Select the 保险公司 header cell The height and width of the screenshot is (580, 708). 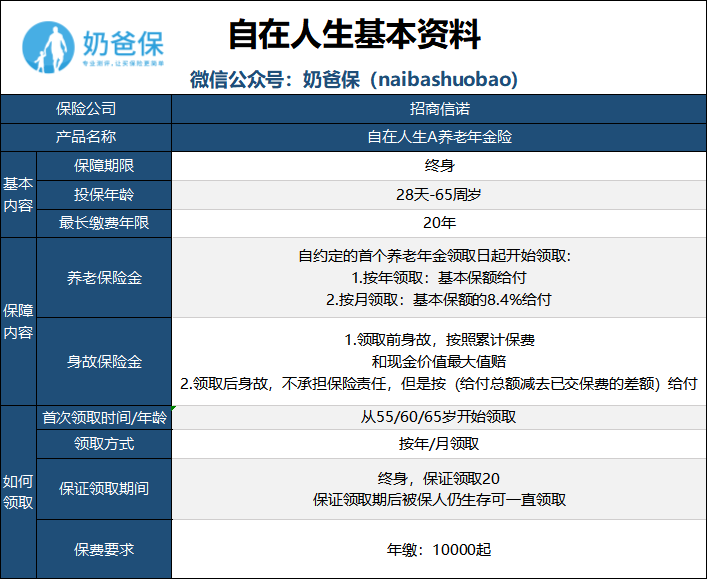pos(86,109)
